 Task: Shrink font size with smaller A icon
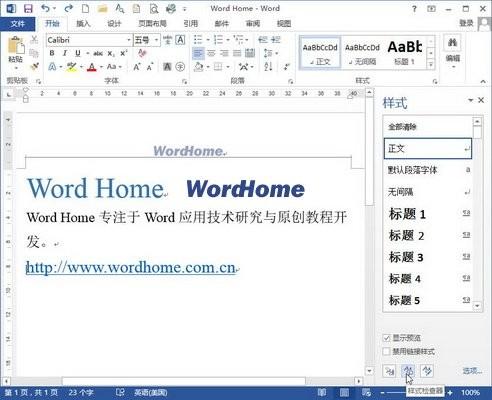point(150,67)
